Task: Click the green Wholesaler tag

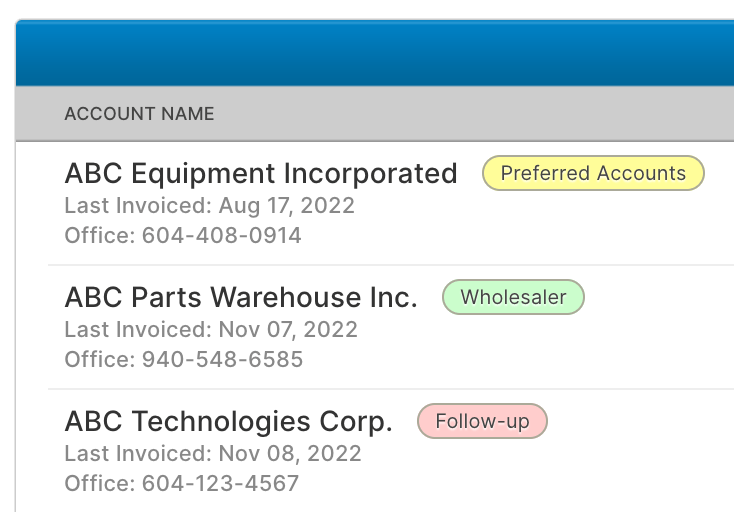Action: point(513,297)
